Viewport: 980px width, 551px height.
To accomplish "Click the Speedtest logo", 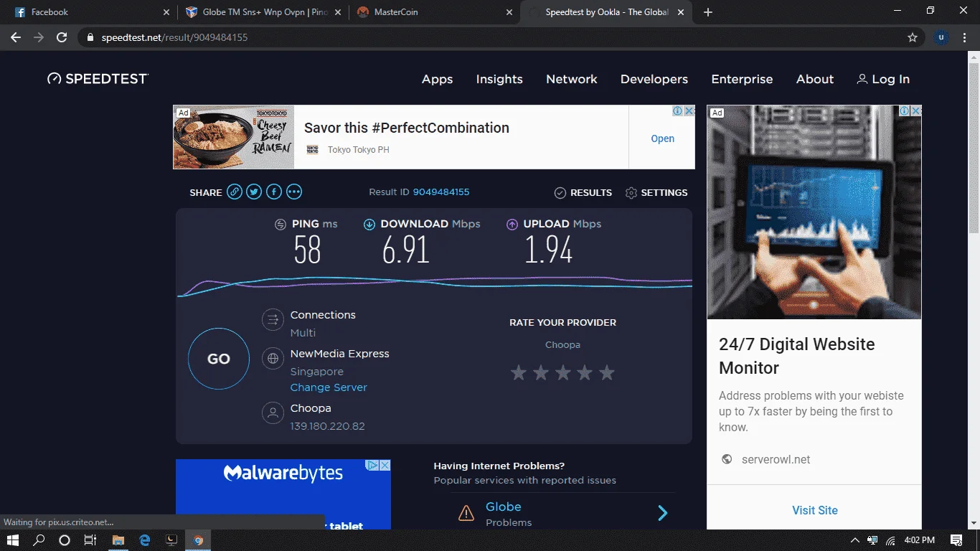I will tap(98, 79).
